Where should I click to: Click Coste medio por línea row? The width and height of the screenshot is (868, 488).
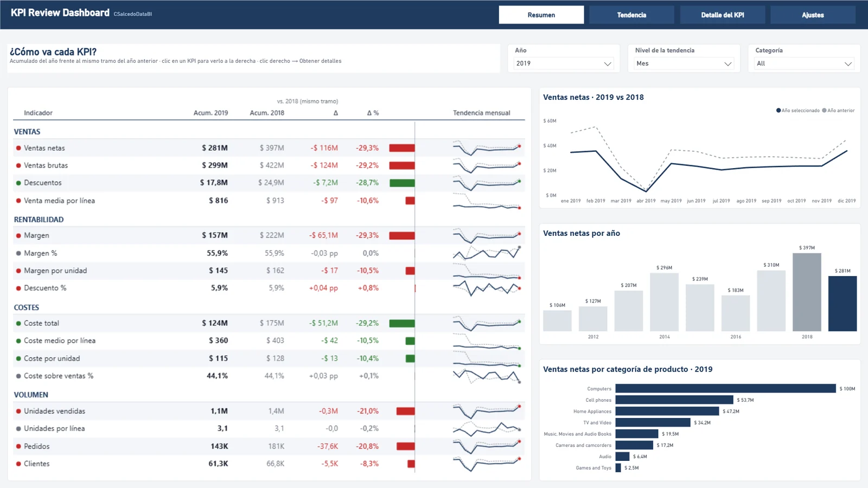[269, 341]
